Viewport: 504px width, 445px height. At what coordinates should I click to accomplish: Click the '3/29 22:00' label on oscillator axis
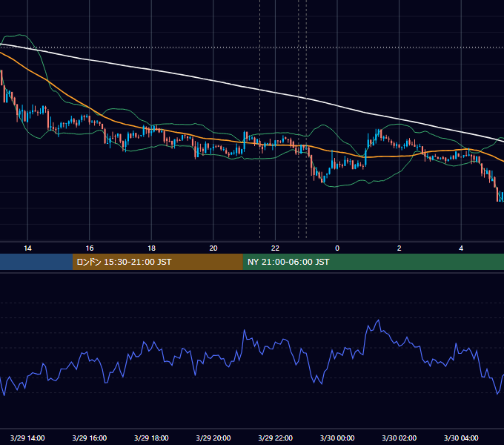pyautogui.click(x=276, y=438)
